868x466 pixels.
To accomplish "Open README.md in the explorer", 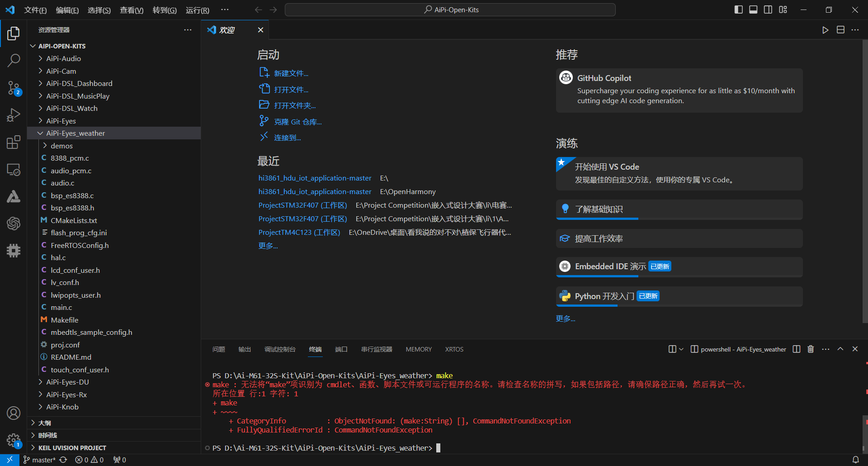I will 114,357.
